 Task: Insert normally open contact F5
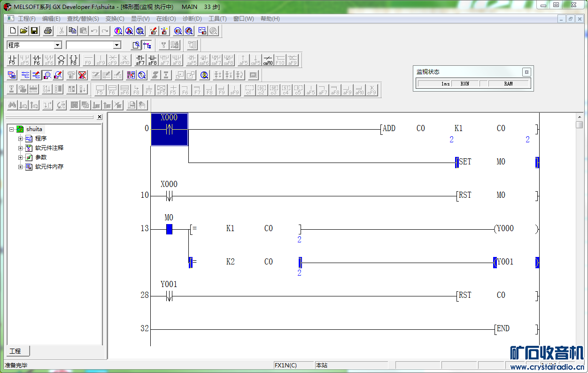pyautogui.click(x=13, y=60)
